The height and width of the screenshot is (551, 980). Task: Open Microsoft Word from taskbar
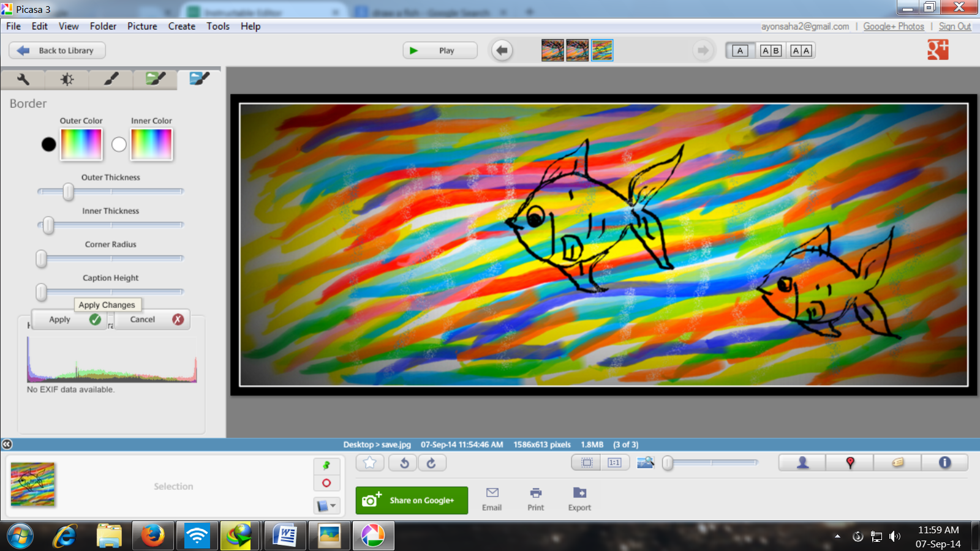285,536
